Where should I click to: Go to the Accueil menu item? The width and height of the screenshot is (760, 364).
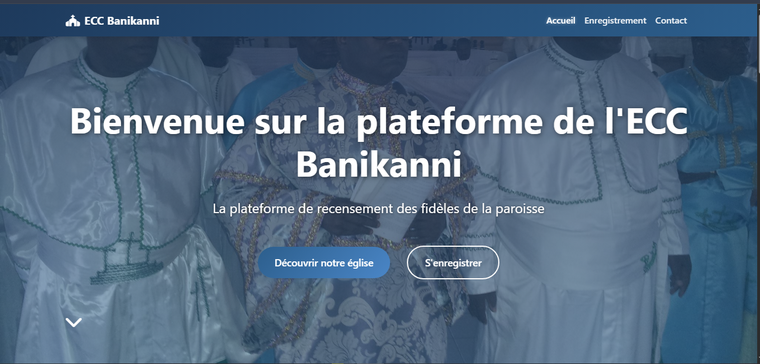click(x=561, y=21)
